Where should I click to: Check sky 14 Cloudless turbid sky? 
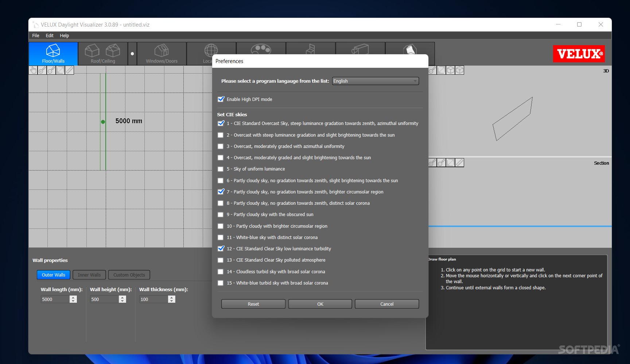coord(221,271)
